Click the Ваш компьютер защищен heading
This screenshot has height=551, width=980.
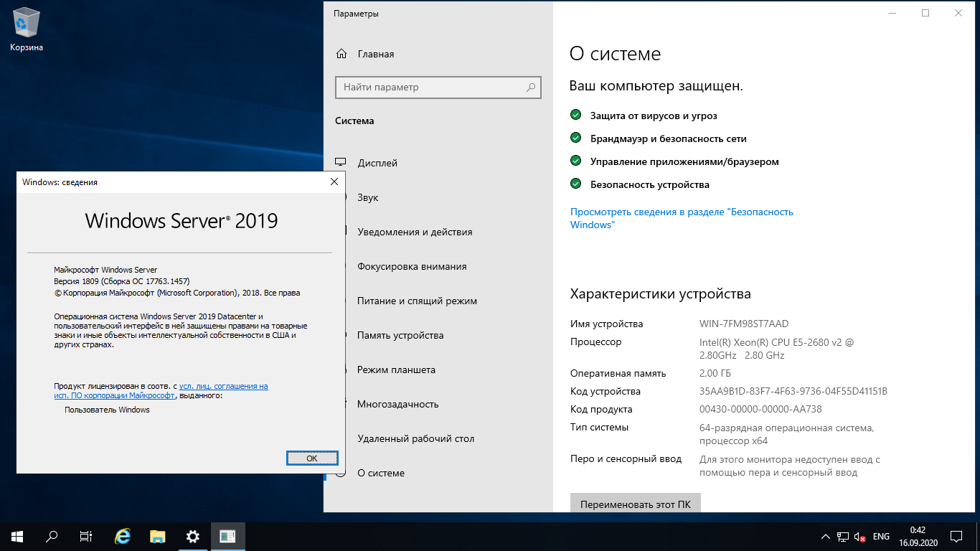point(656,86)
